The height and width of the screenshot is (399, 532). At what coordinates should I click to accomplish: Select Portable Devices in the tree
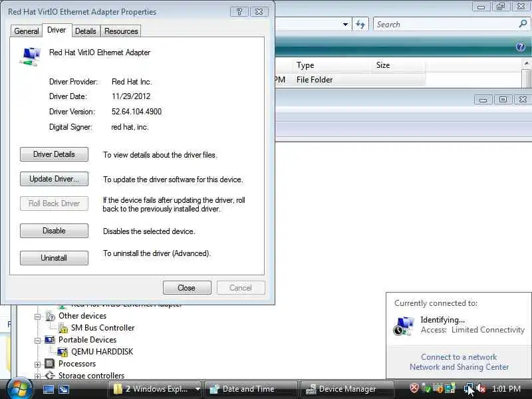click(x=87, y=340)
